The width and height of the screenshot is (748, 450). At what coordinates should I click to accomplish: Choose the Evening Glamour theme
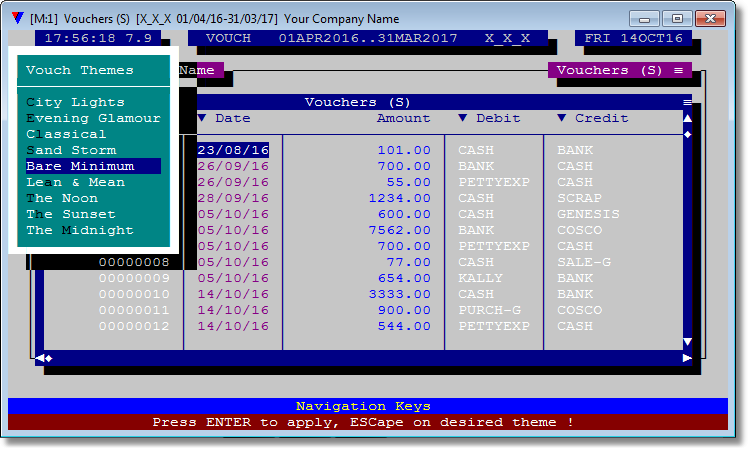pos(94,118)
